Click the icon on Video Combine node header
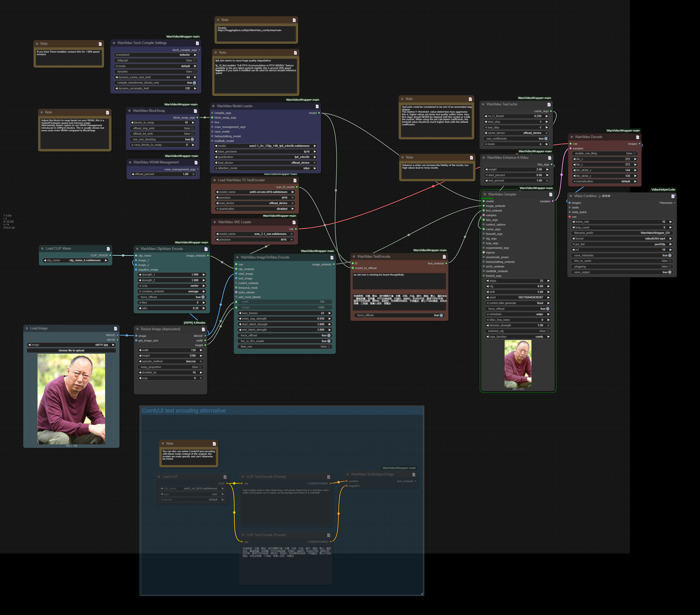700x615 pixels. [x=673, y=196]
